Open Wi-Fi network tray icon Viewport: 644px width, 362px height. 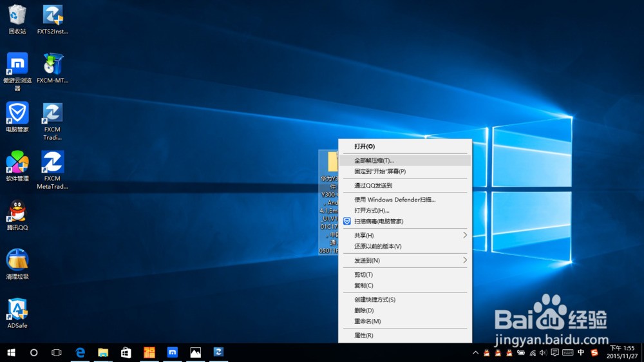pyautogui.click(x=533, y=352)
